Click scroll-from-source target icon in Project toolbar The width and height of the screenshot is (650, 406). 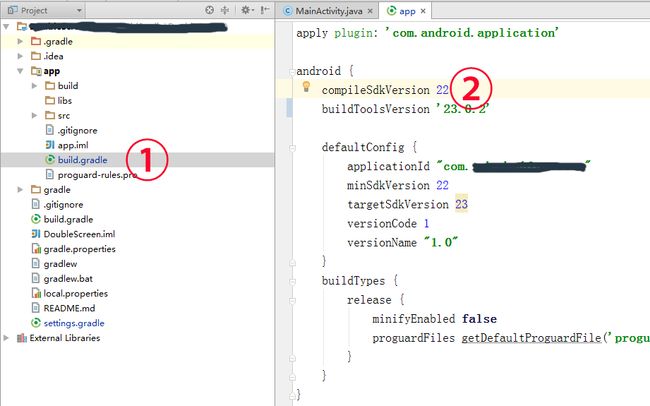[210, 10]
